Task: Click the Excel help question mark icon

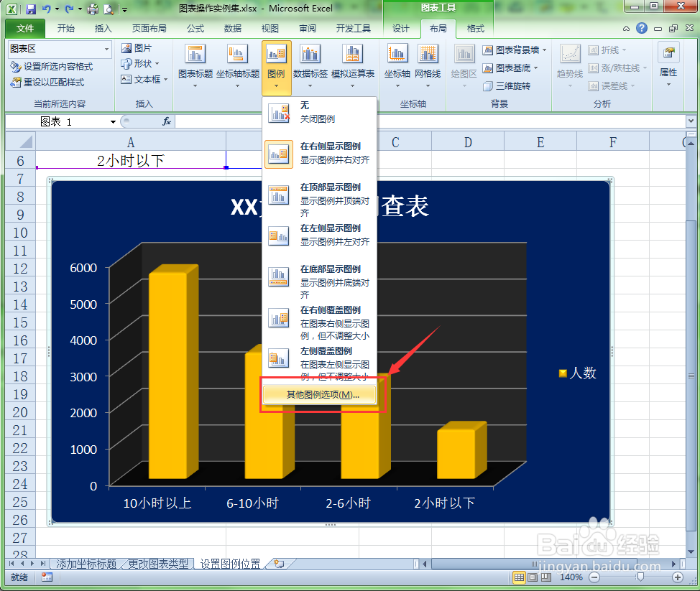Action: pos(642,28)
